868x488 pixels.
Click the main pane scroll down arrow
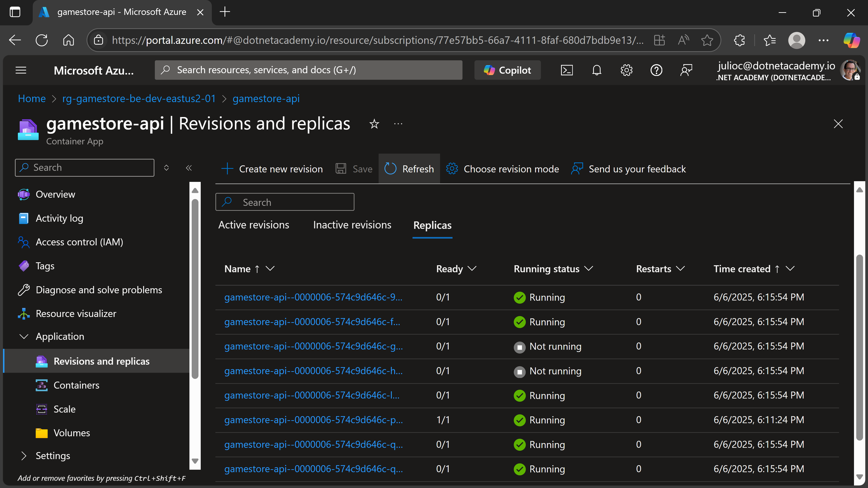(x=860, y=477)
